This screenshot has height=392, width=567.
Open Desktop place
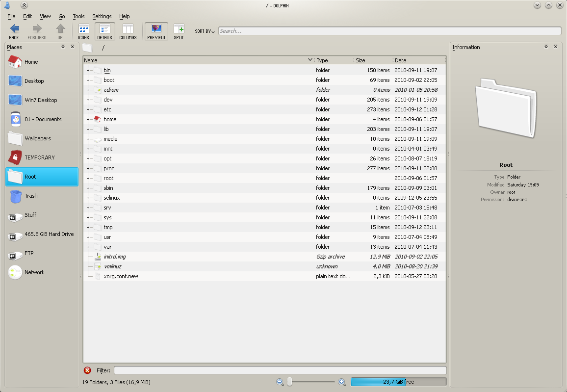click(x=42, y=81)
